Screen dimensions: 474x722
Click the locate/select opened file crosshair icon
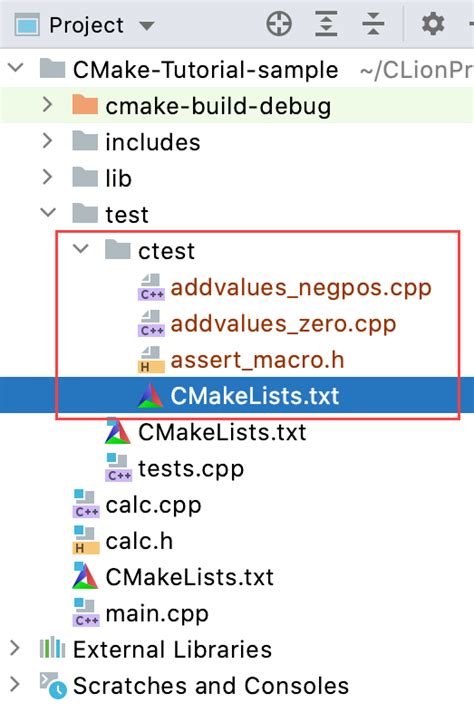click(279, 24)
